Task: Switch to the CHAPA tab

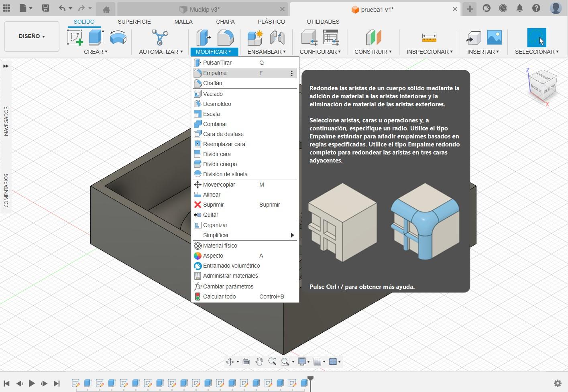Action: pyautogui.click(x=225, y=22)
